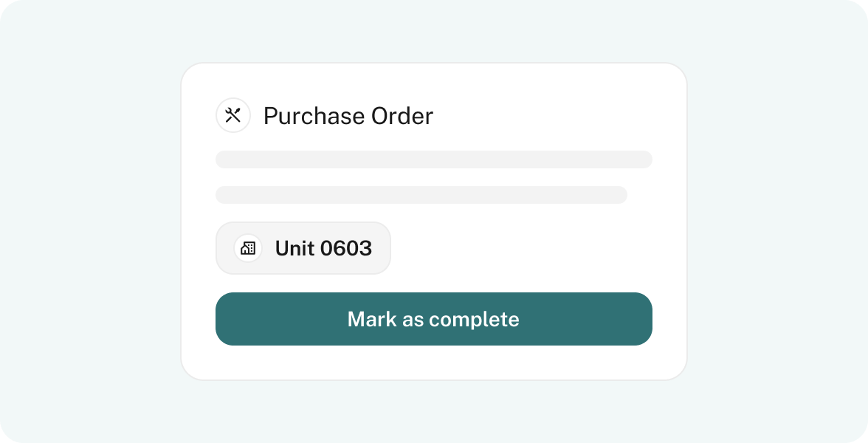
Task: Click the Mark as complete button
Action: (x=434, y=319)
